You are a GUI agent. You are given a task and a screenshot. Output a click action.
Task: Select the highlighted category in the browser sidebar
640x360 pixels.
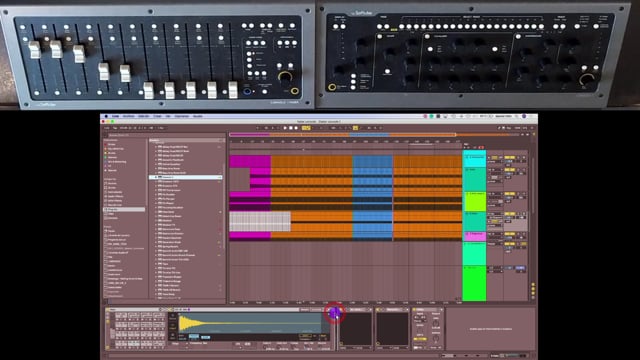coord(124,209)
